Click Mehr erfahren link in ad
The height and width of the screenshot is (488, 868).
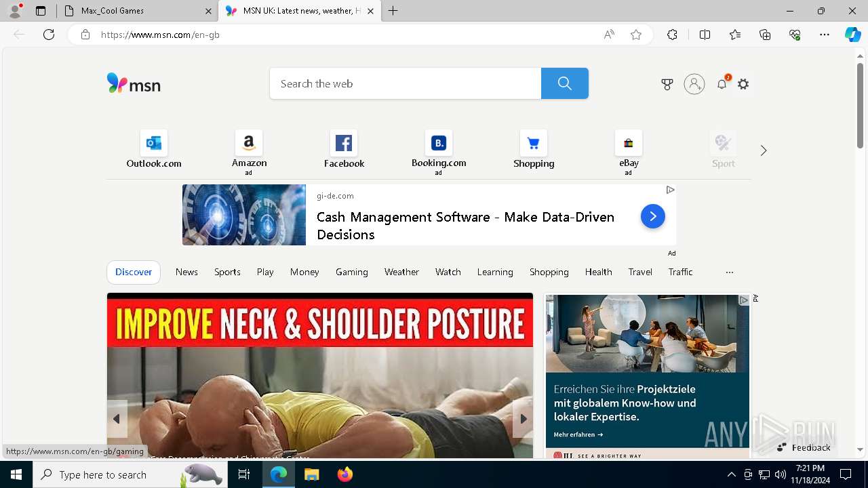tap(578, 434)
